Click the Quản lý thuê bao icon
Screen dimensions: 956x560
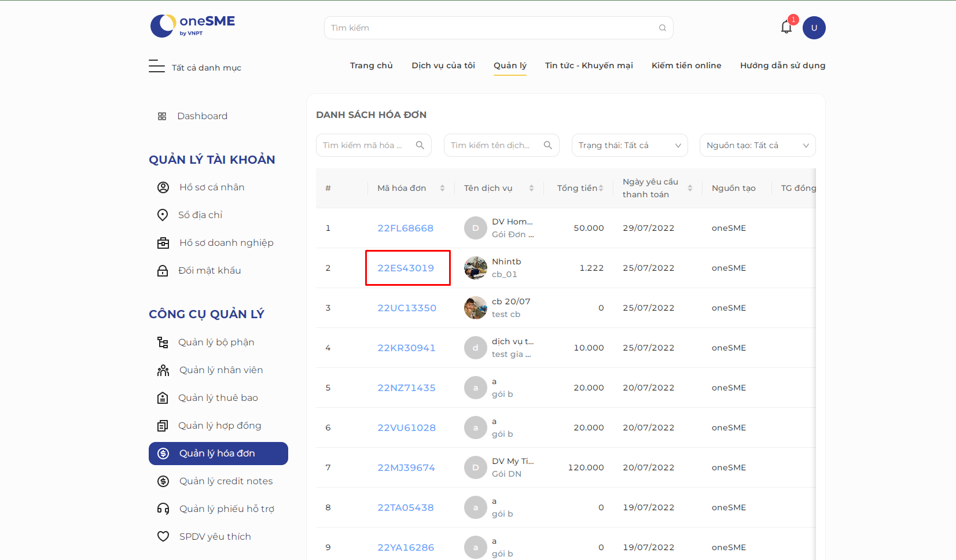(x=163, y=398)
